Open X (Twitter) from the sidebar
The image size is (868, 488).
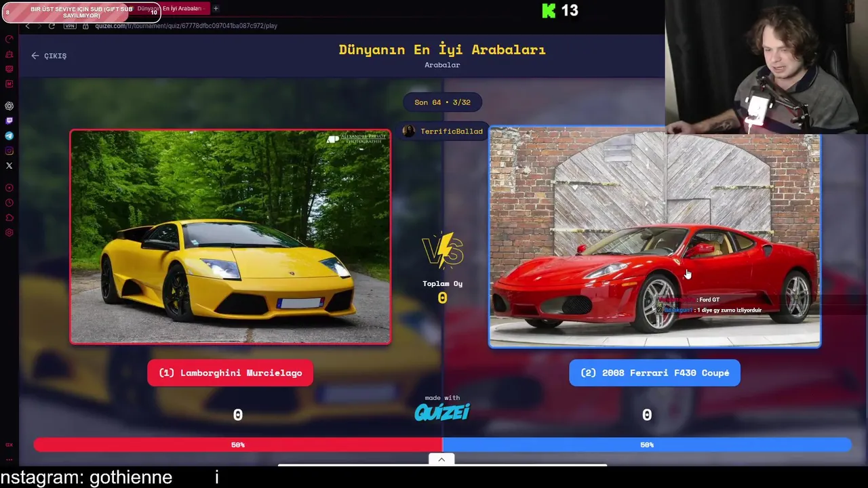[9, 165]
